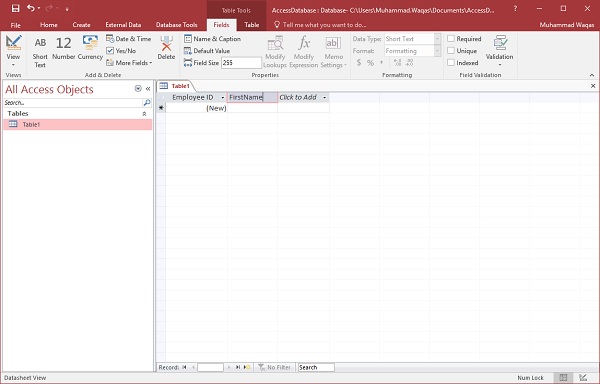Open Click to Add column dropdown
Image resolution: width=600 pixels, height=384 pixels.
pyautogui.click(x=324, y=98)
